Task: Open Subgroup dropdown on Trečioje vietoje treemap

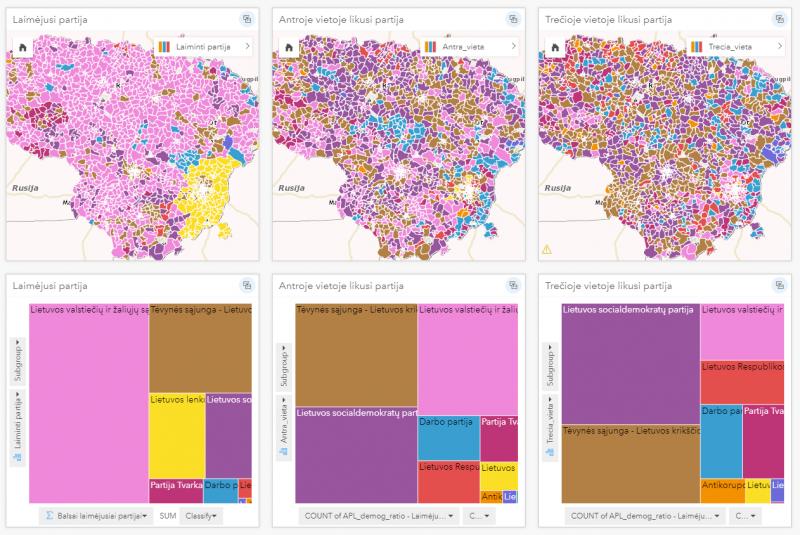Action: 551,366
